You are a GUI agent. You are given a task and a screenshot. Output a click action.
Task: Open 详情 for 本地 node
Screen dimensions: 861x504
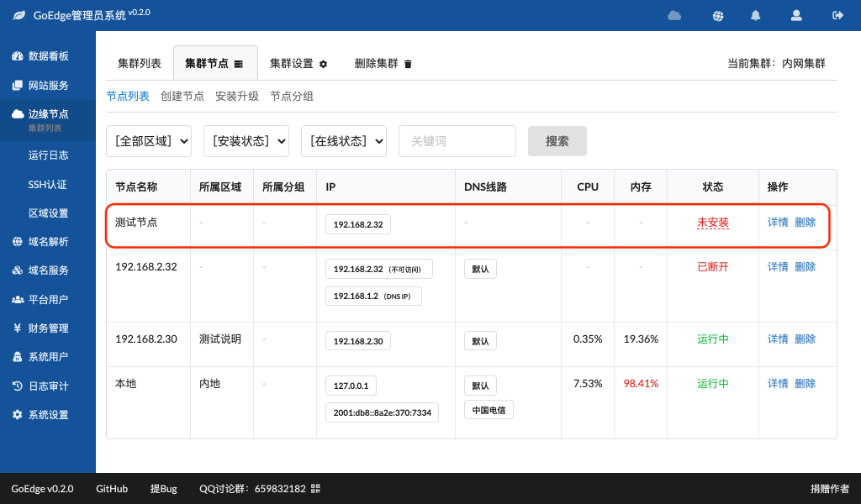tap(778, 383)
